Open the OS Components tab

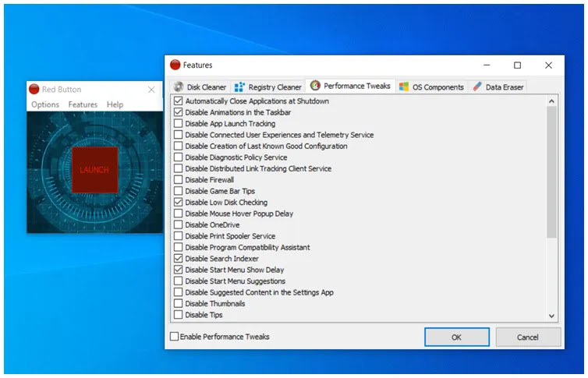[x=431, y=87]
